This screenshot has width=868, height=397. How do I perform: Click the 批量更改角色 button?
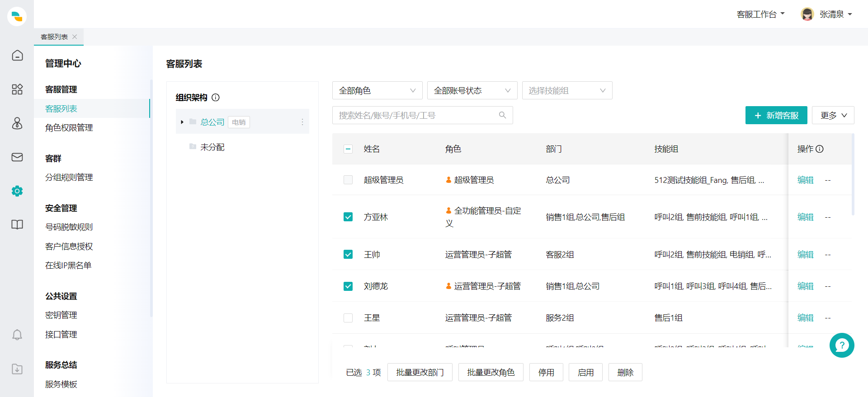tap(491, 372)
